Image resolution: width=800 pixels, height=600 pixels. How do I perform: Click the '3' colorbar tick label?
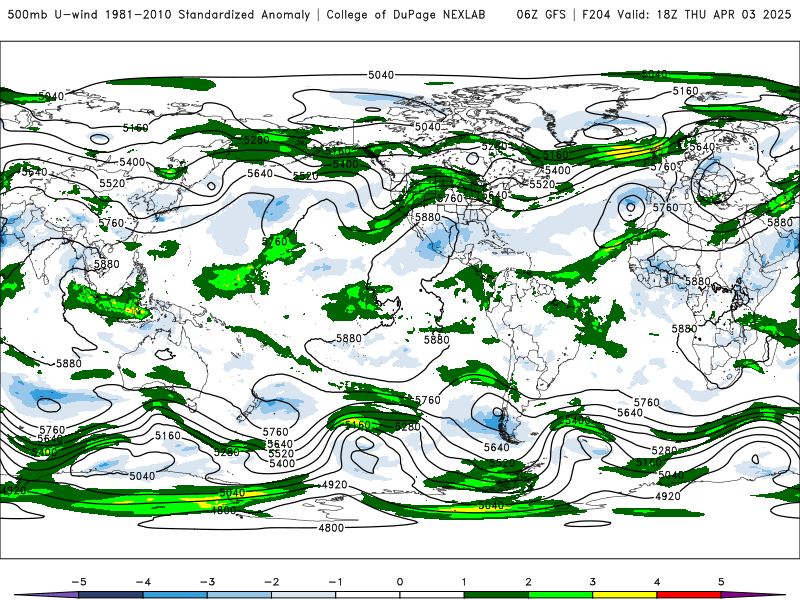pos(593,582)
